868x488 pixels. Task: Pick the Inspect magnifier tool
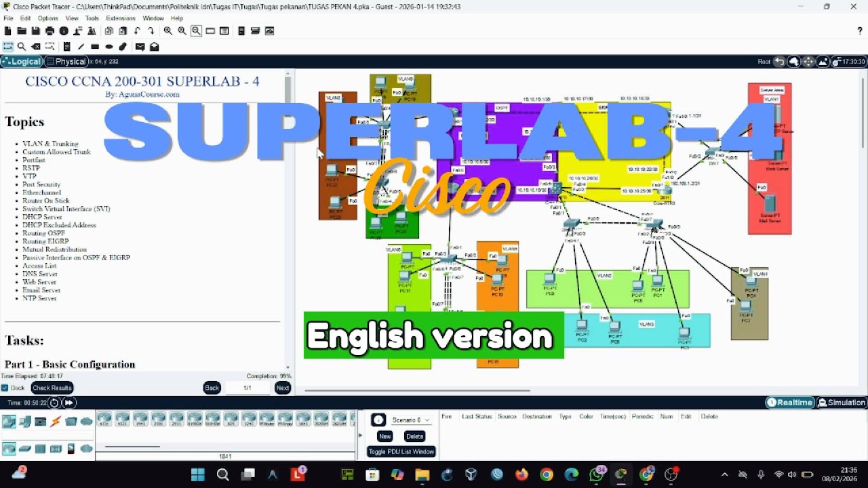(22, 47)
